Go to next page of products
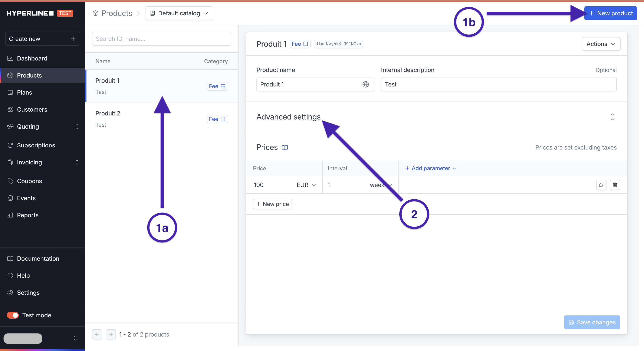Image resolution: width=644 pixels, height=351 pixels. coord(111,334)
